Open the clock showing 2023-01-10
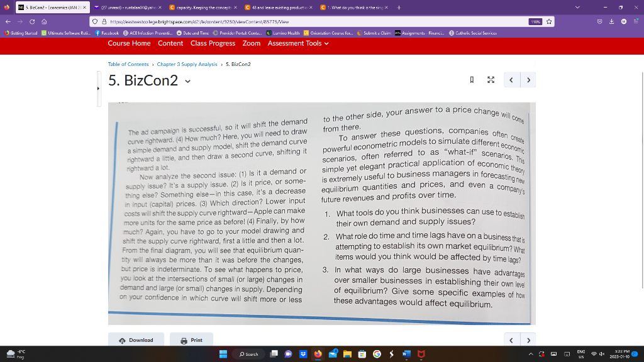The height and width of the screenshot is (362, 644). tap(620, 354)
